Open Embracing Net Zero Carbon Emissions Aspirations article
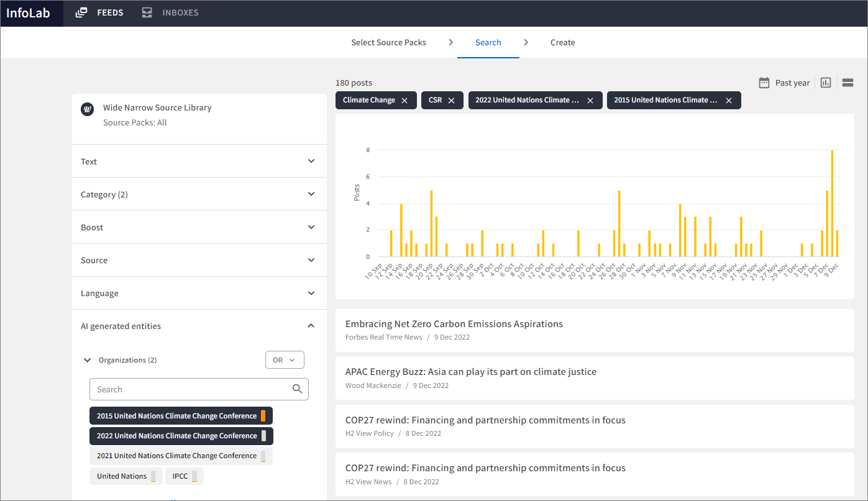Viewport: 868px width, 501px height. 454,324
